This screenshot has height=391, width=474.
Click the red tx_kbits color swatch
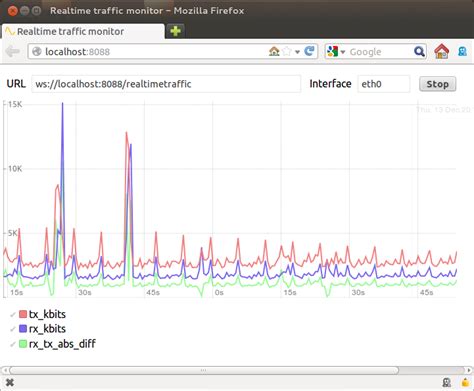(23, 314)
